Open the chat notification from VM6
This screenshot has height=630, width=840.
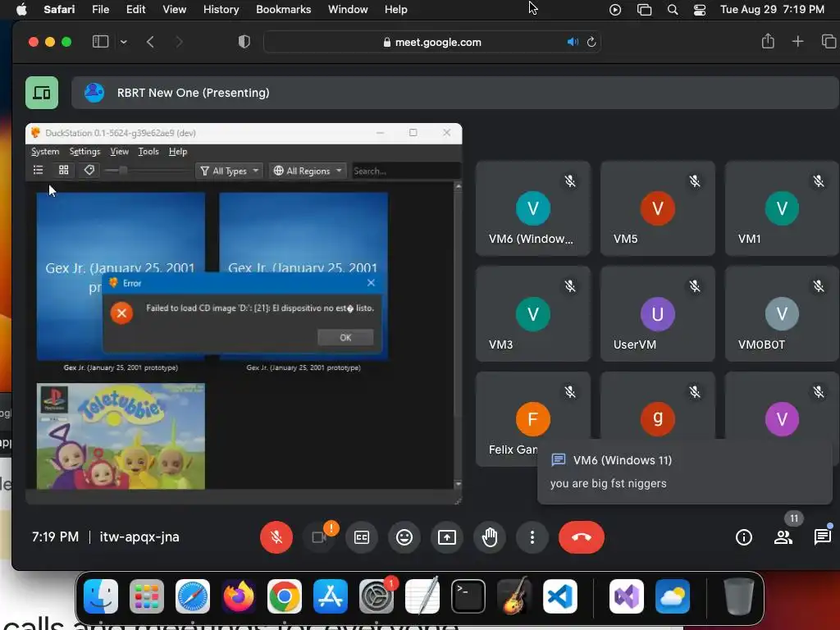point(685,472)
